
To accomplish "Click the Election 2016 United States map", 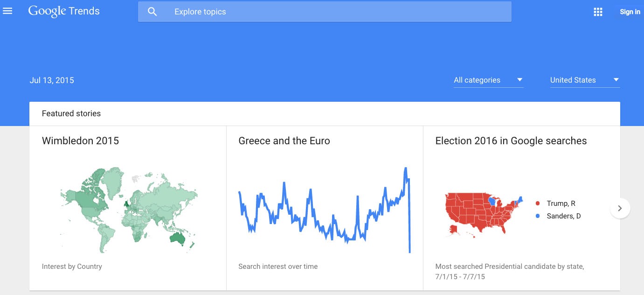I will click(483, 215).
